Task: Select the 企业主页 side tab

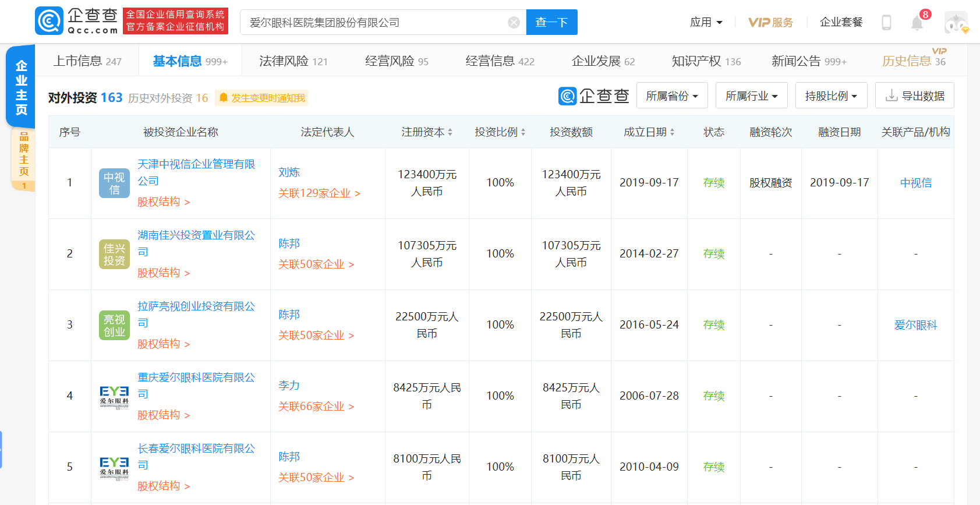Action: coord(21,87)
